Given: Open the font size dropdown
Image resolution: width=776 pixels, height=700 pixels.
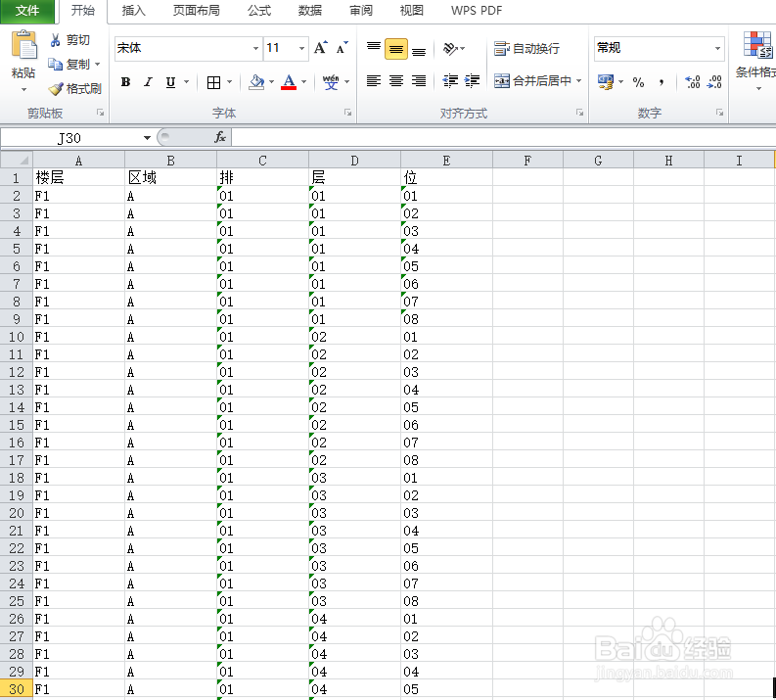Looking at the screenshot, I should 301,48.
